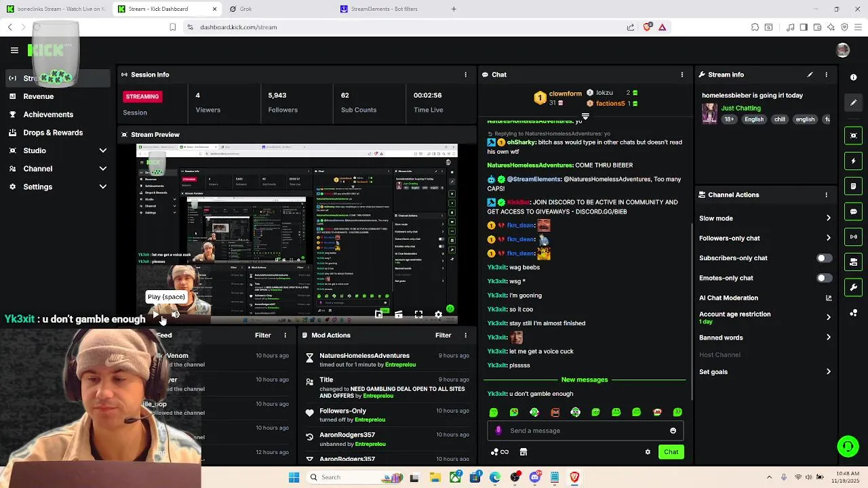
Task: Toggle the channel actions widget icon in sidebar
Action: [x=854, y=262]
